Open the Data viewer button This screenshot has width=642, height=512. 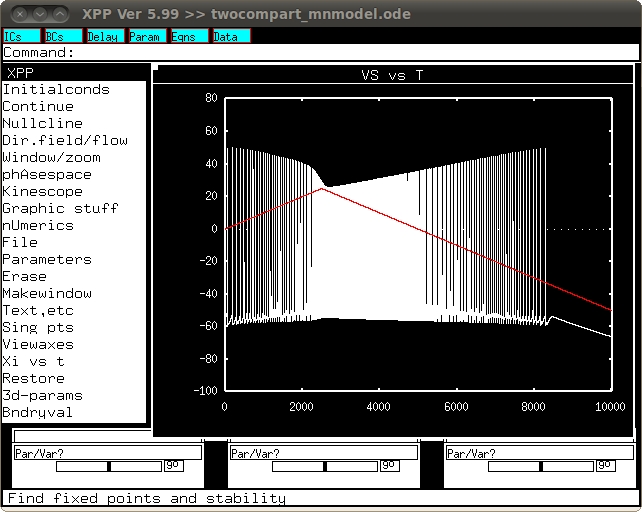pyautogui.click(x=231, y=36)
